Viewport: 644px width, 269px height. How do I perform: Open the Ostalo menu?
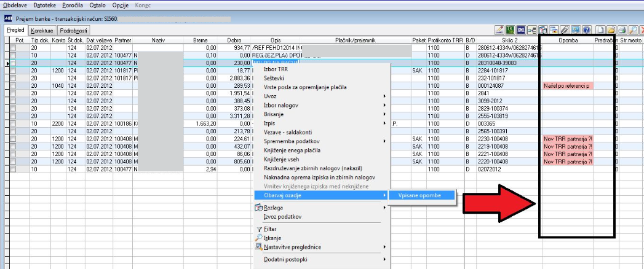pyautogui.click(x=97, y=6)
